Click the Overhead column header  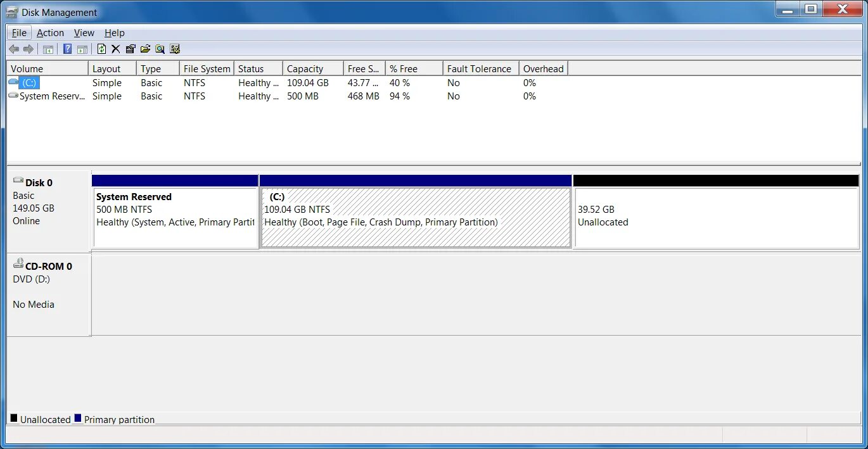coord(544,68)
